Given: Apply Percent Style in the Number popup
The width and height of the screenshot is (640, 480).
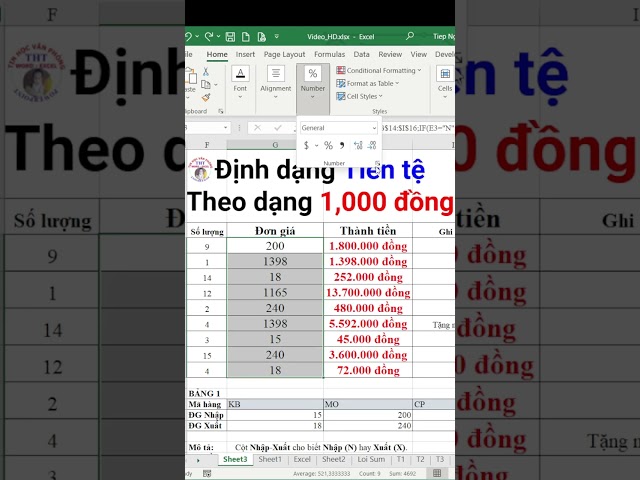Looking at the screenshot, I should coord(328,145).
